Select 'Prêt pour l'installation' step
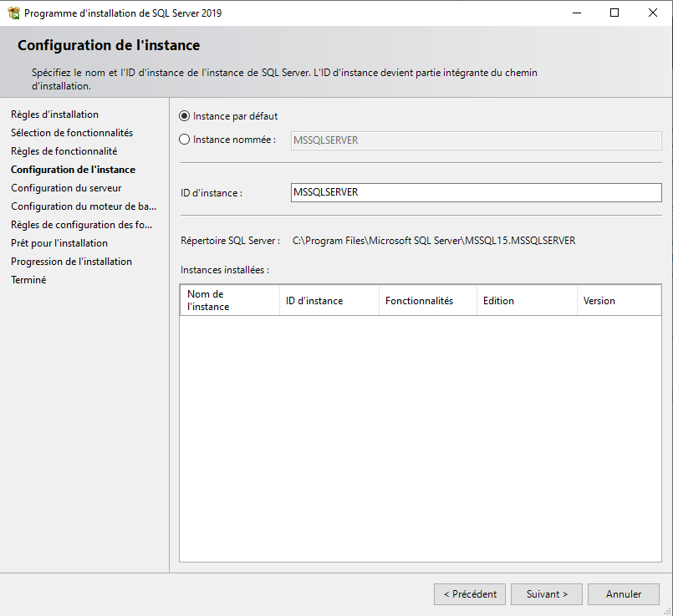This screenshot has width=673, height=616. (x=59, y=243)
